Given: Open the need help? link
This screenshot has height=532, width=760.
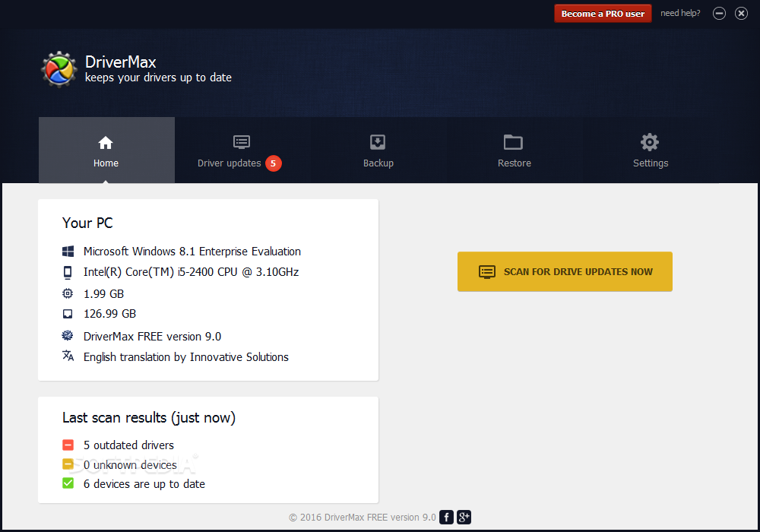Looking at the screenshot, I should (x=680, y=13).
